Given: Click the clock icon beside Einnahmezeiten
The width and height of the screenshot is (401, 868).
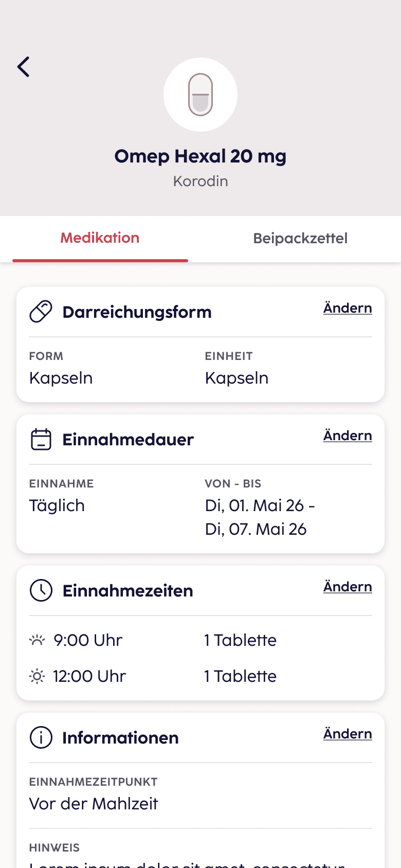Looking at the screenshot, I should 41,590.
